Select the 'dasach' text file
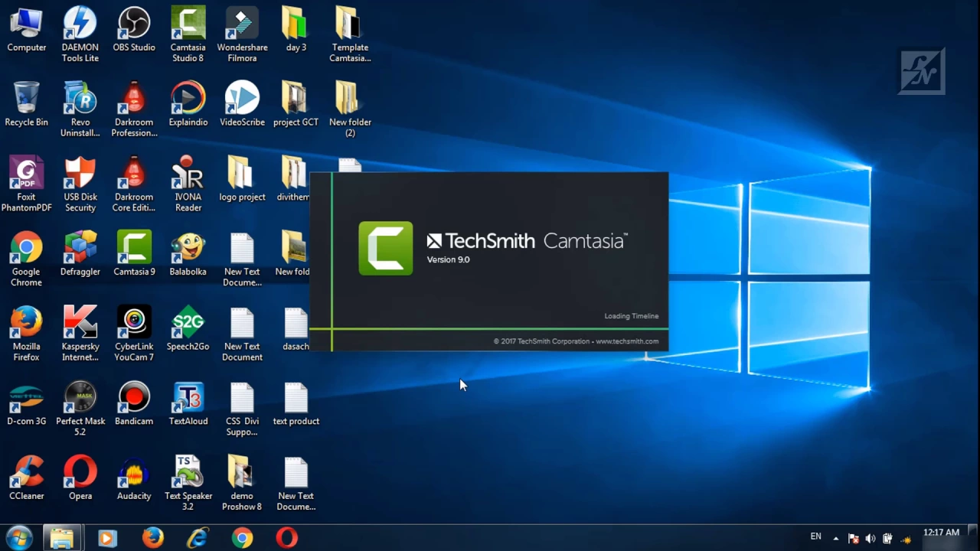This screenshot has height=551, width=980. [296, 329]
